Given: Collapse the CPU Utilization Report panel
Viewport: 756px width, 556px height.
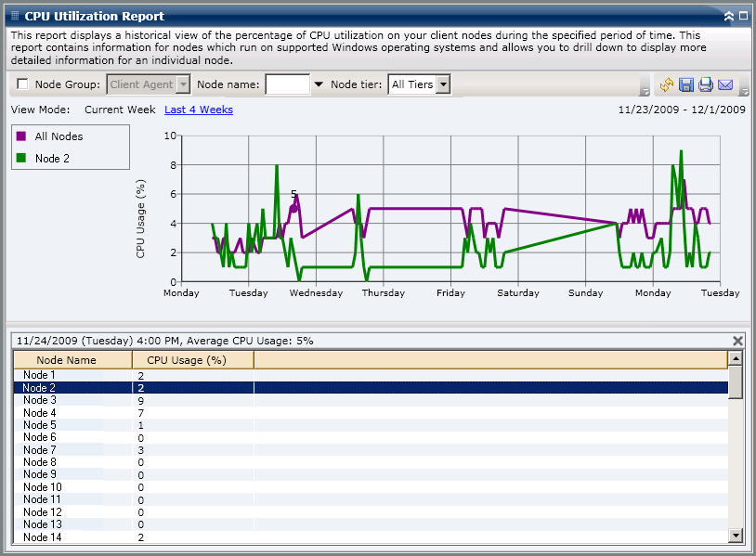Looking at the screenshot, I should tap(729, 17).
